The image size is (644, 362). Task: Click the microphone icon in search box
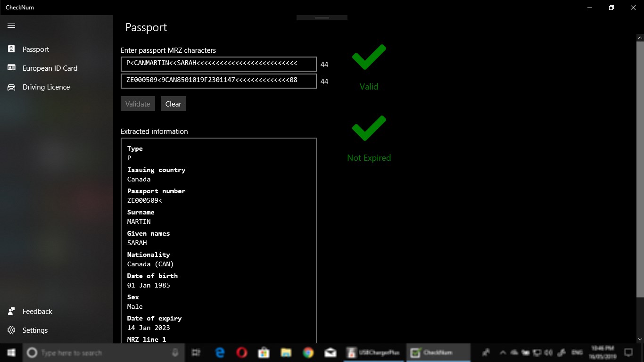click(175, 353)
